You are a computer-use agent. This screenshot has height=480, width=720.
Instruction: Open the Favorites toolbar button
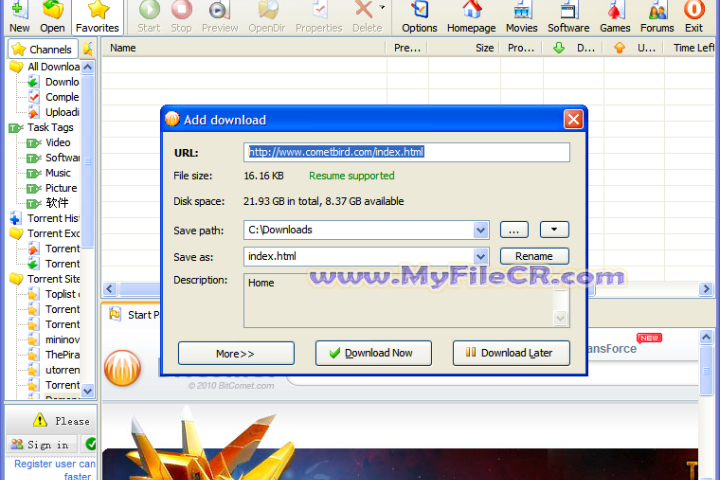pyautogui.click(x=97, y=17)
